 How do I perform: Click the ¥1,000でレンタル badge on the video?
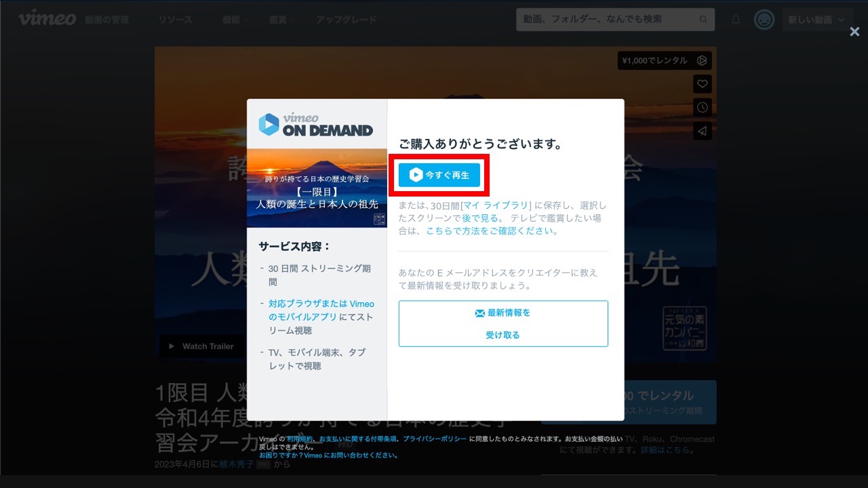tap(665, 60)
